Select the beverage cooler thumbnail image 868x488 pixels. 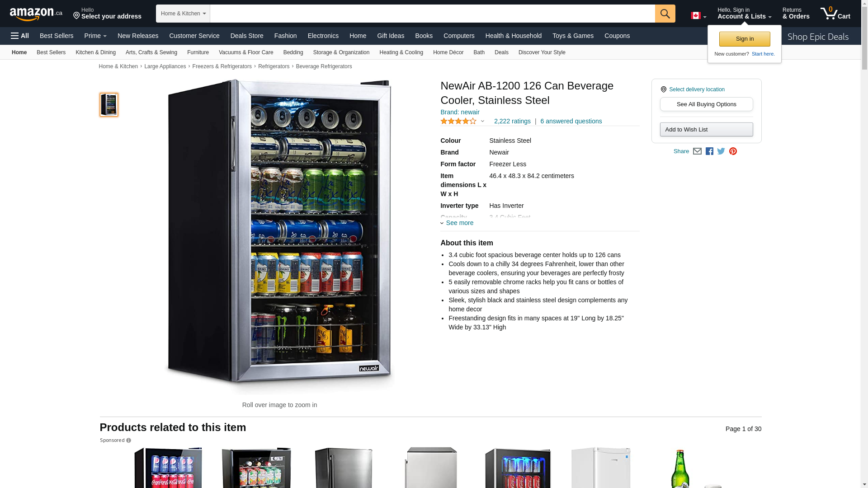[x=109, y=105]
